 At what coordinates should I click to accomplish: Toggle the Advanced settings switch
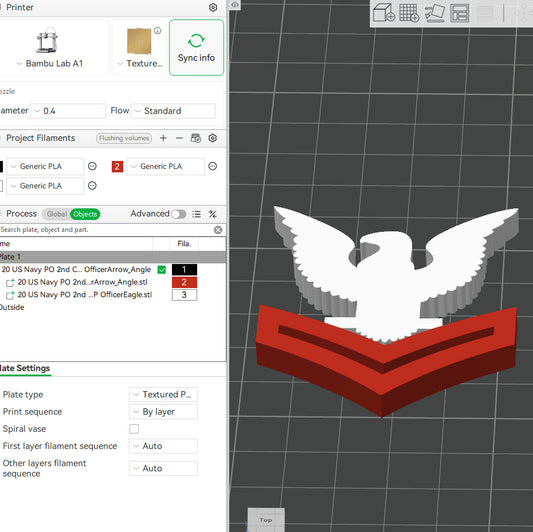click(x=178, y=214)
